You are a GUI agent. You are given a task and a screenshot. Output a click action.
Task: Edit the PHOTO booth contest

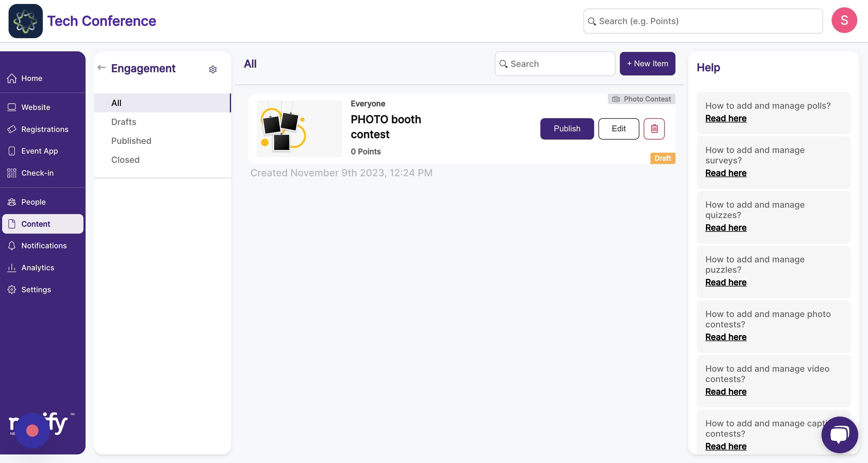618,129
